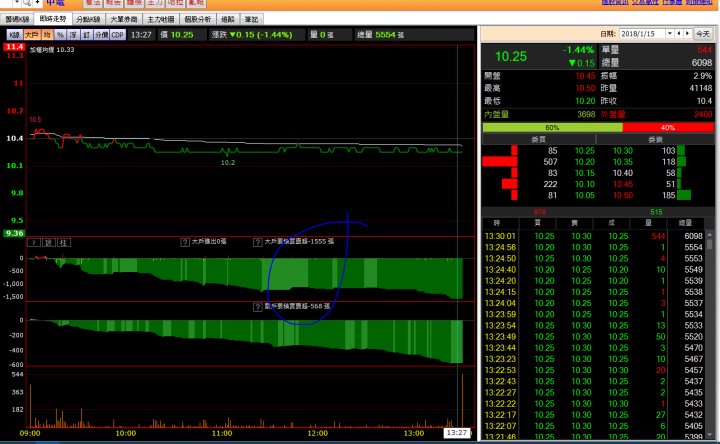Viewport: 720px width, 444px height.
Task: Open the date picker dropdown arrow
Action: 669,34
